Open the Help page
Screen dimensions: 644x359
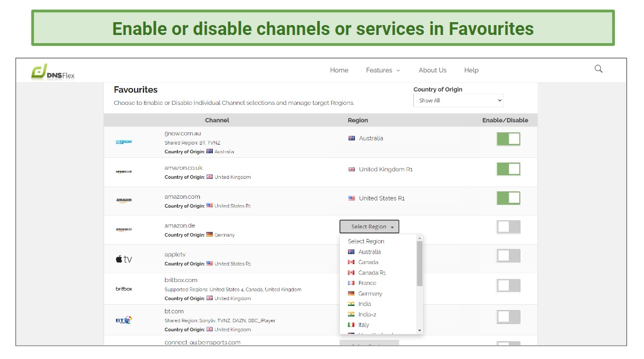point(471,71)
